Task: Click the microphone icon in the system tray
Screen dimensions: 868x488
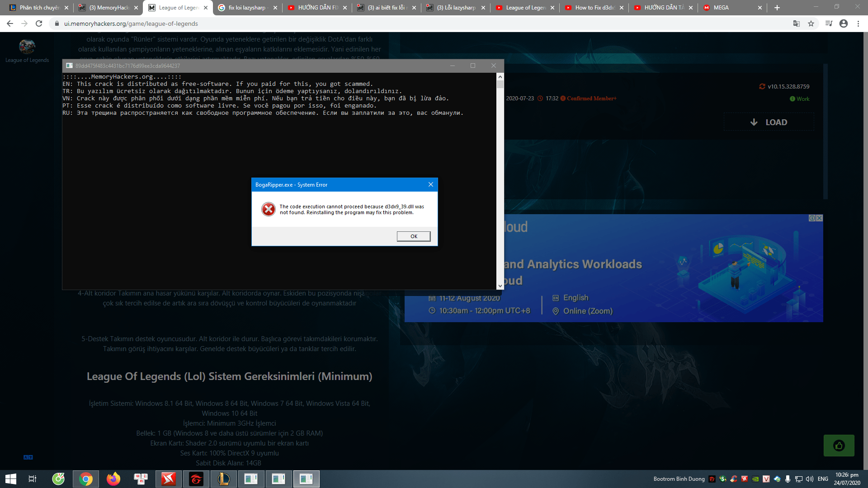Action: click(x=788, y=479)
